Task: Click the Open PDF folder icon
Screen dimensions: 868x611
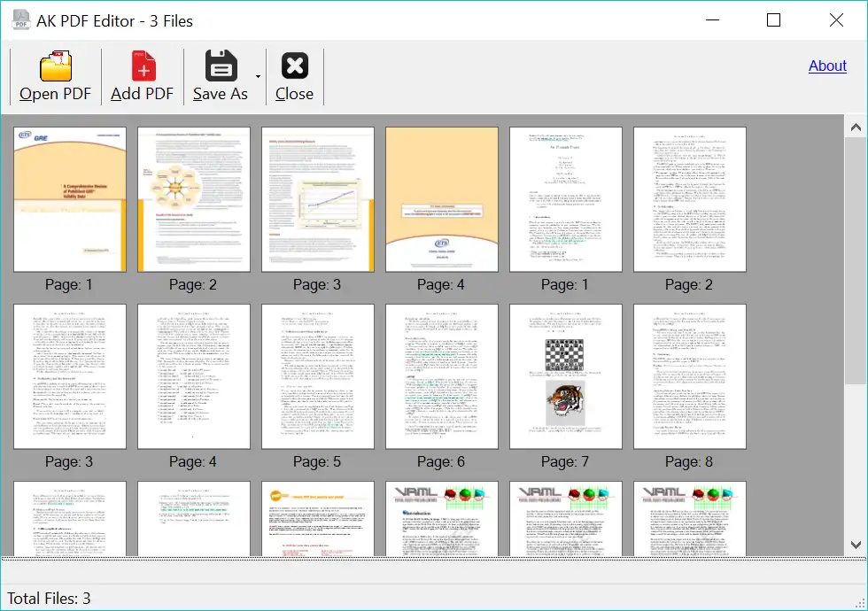Action: coord(55,66)
